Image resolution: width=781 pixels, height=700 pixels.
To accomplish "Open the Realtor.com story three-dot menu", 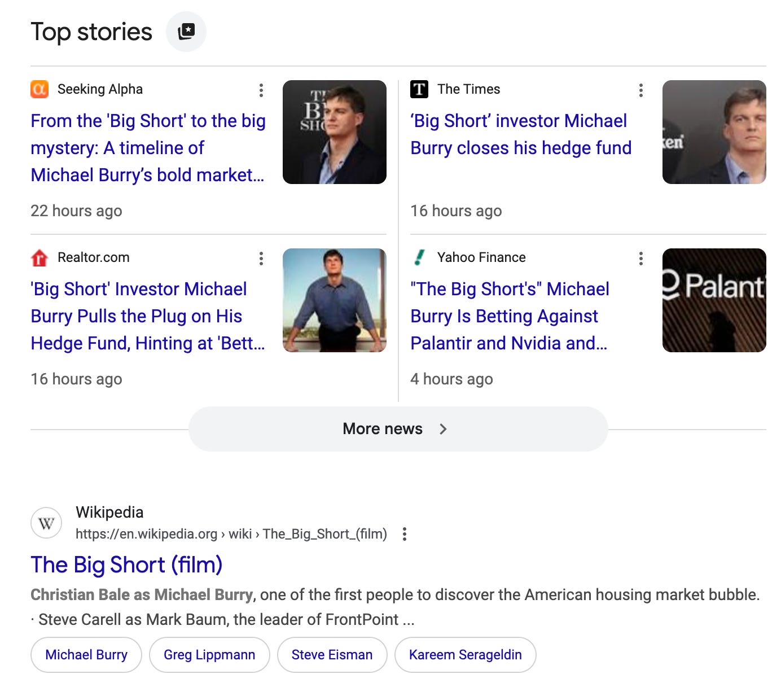I will (x=261, y=259).
